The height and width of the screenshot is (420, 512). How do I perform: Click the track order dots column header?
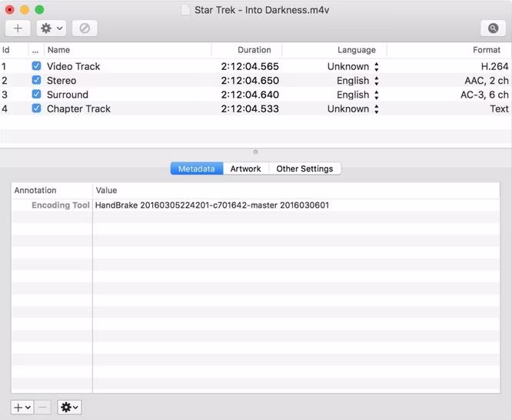pos(36,50)
